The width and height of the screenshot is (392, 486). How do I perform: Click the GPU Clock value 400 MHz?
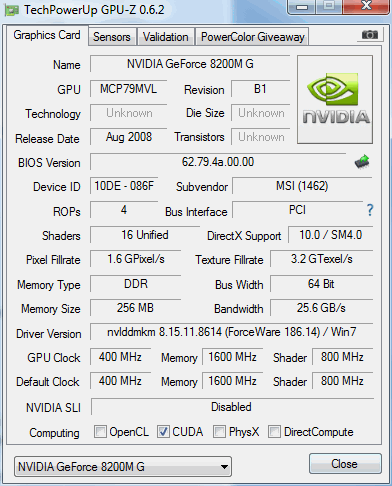(120, 357)
